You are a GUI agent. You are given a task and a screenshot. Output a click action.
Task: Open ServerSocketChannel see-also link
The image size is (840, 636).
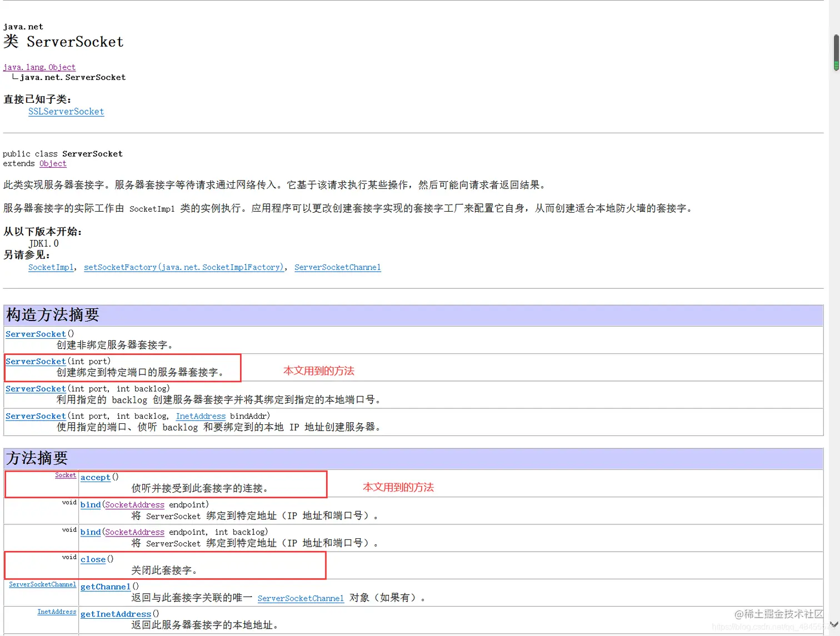click(x=338, y=267)
